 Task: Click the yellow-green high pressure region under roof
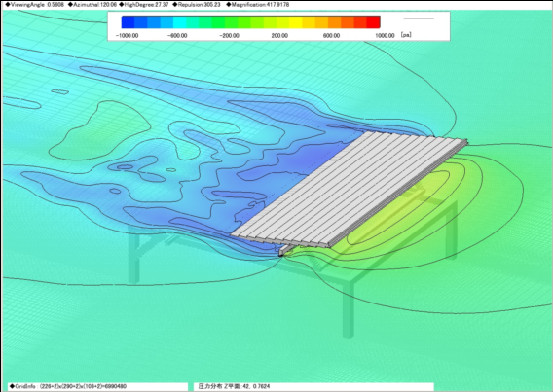tap(406, 211)
